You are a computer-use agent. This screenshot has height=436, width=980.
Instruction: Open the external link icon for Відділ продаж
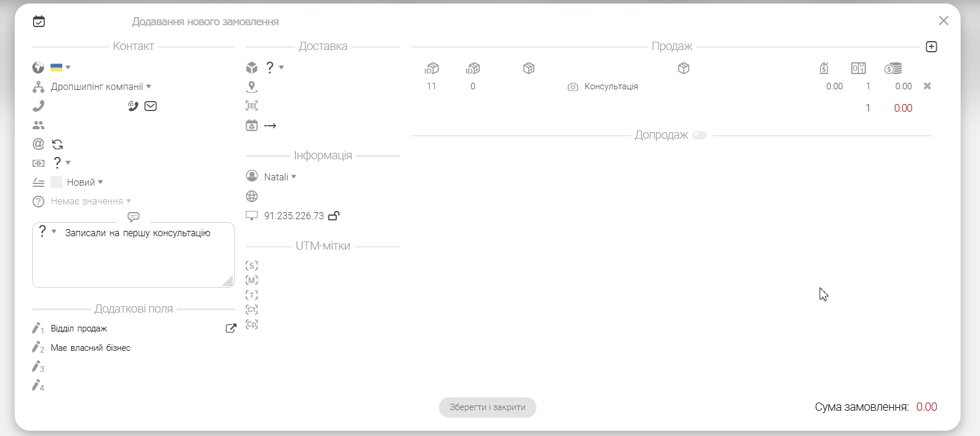coord(231,328)
